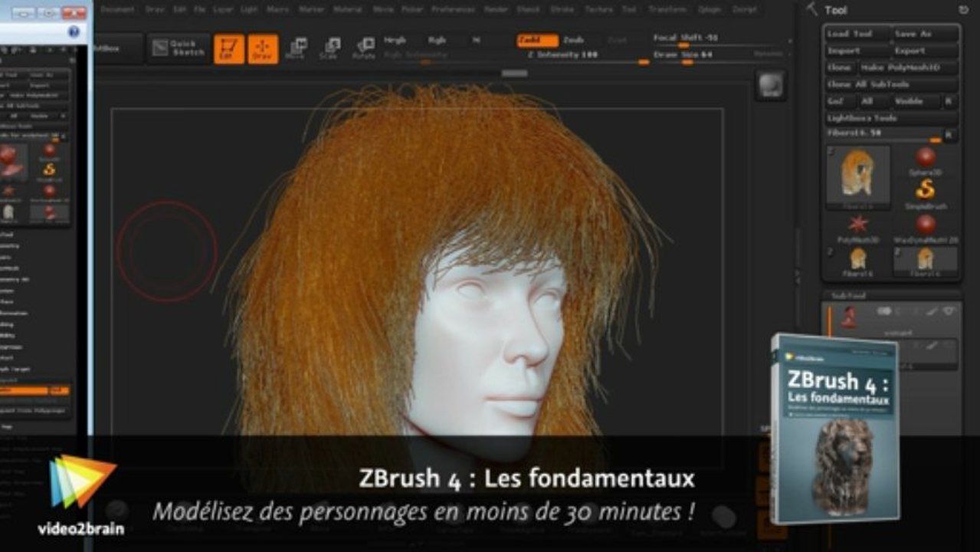
Task: Toggle the eye visibility icon on subtool row
Action: pyautogui.click(x=950, y=310)
